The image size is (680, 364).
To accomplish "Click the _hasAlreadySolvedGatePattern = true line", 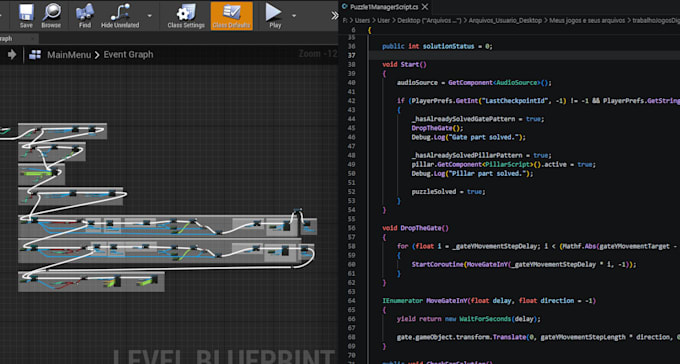I will pos(477,119).
